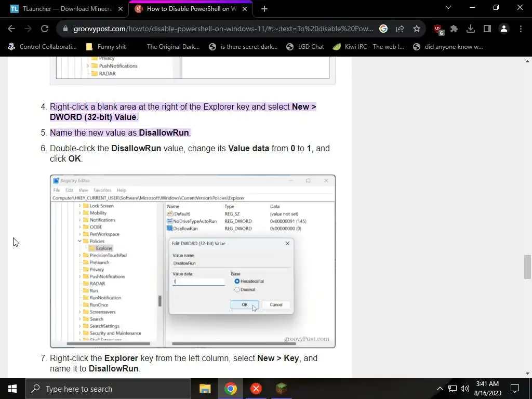This screenshot has height=399, width=532.
Task: Open the Extensions puzzle icon
Action: (x=454, y=29)
